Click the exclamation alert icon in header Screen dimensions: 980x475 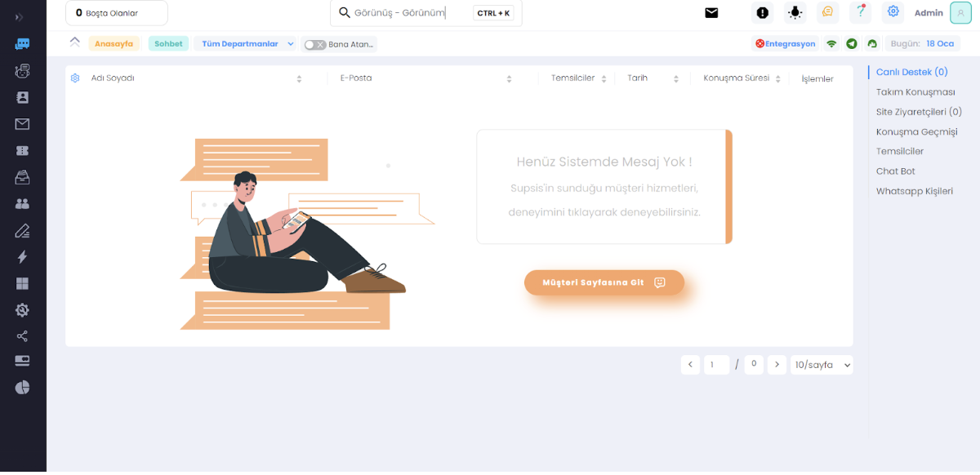point(762,13)
